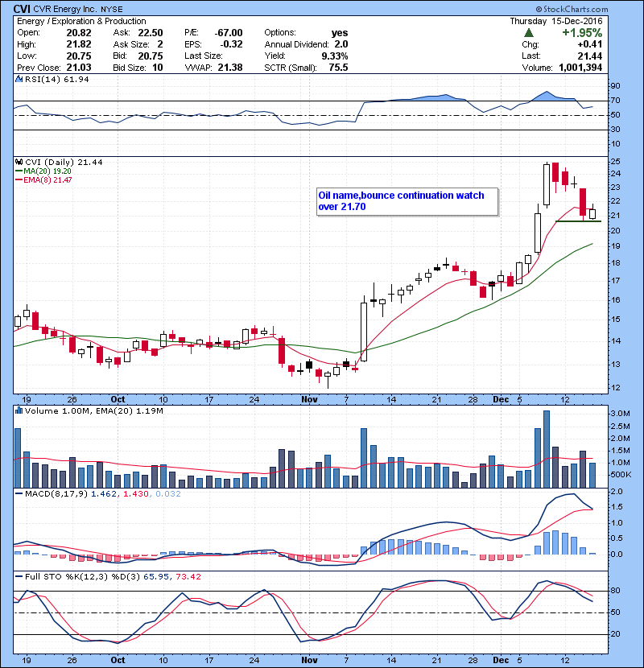Click the green up-triangle change indicator

(x=529, y=33)
